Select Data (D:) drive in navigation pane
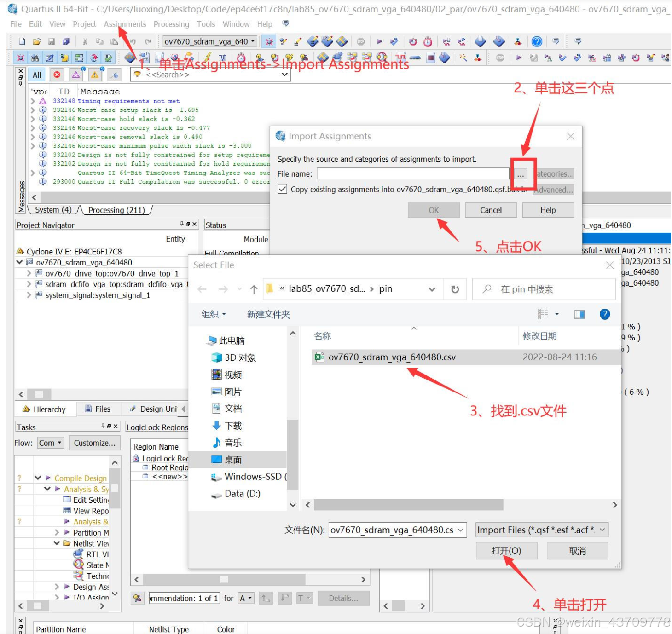Screen dimensions: 672x634 [236, 494]
